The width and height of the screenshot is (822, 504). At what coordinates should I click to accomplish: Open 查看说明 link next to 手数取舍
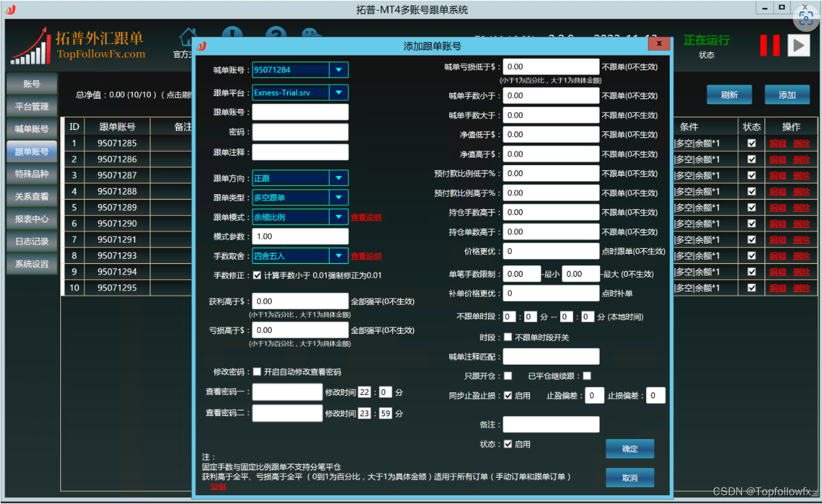click(366, 256)
